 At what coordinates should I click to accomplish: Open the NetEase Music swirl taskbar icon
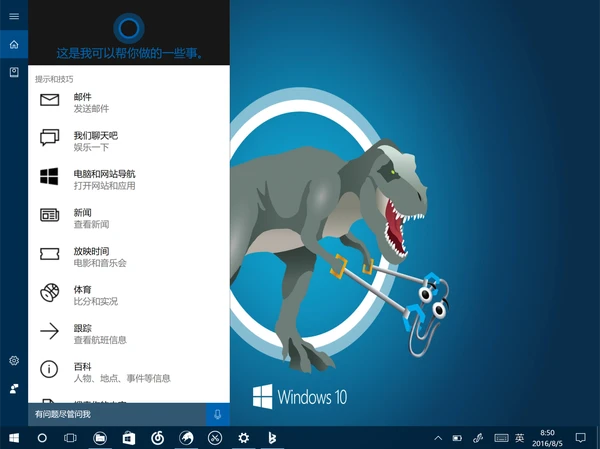(158, 438)
